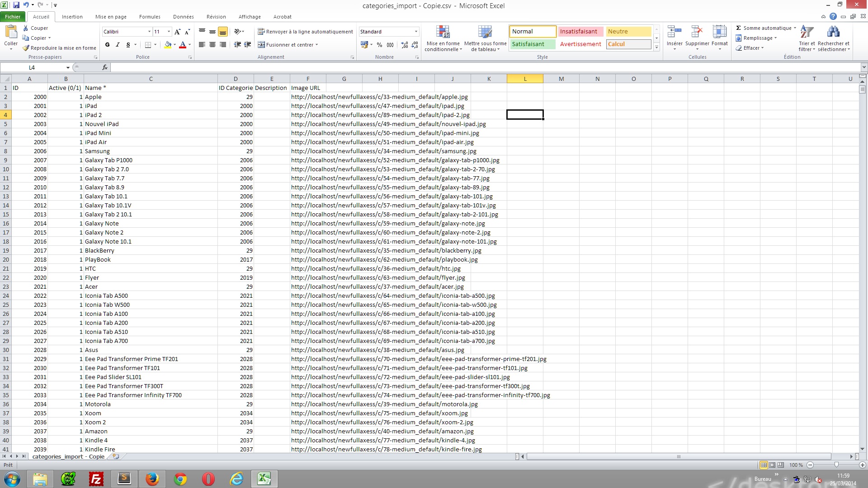This screenshot has height=488, width=868.
Task: Switch to the Mise en page tab
Action: point(111,17)
